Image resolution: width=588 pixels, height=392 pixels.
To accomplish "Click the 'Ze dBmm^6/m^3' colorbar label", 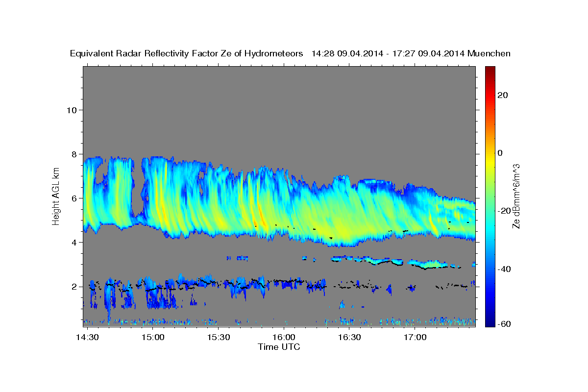I will pos(516,196).
